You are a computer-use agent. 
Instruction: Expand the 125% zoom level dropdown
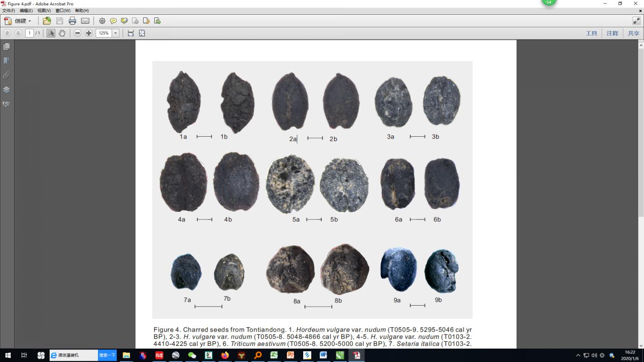click(115, 33)
